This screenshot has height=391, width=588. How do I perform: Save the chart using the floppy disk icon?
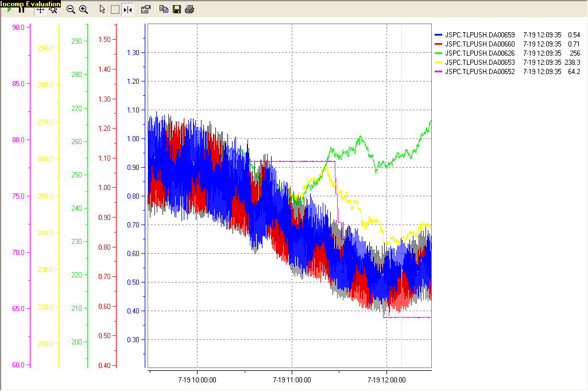[177, 10]
